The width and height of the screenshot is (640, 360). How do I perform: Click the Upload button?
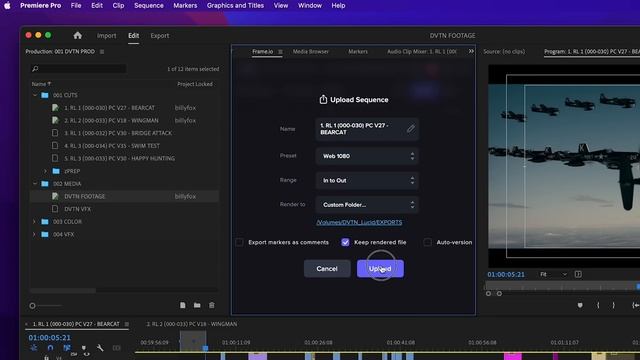380,269
